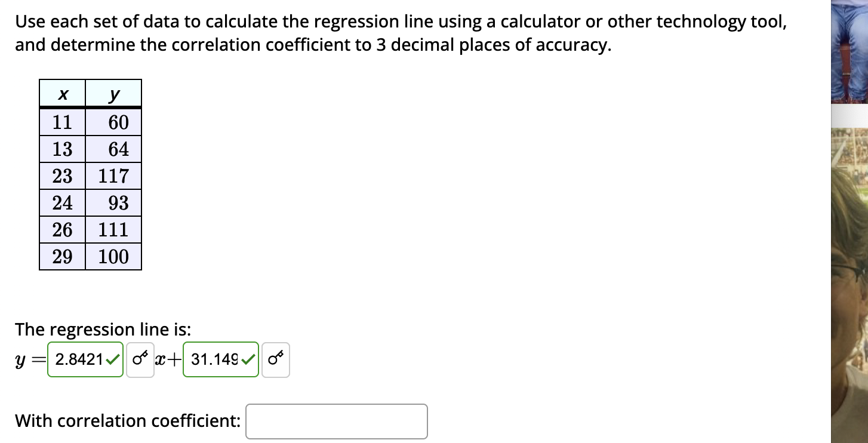
Task: Click the key icon beside the 31.149 answer
Action: 276,359
